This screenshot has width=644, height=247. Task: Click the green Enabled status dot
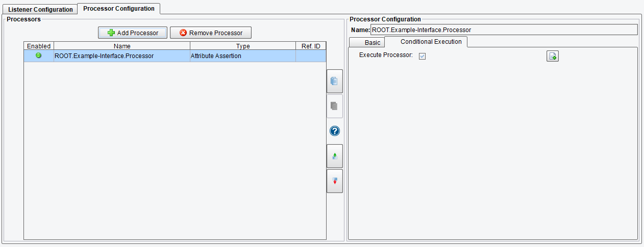pyautogui.click(x=38, y=56)
